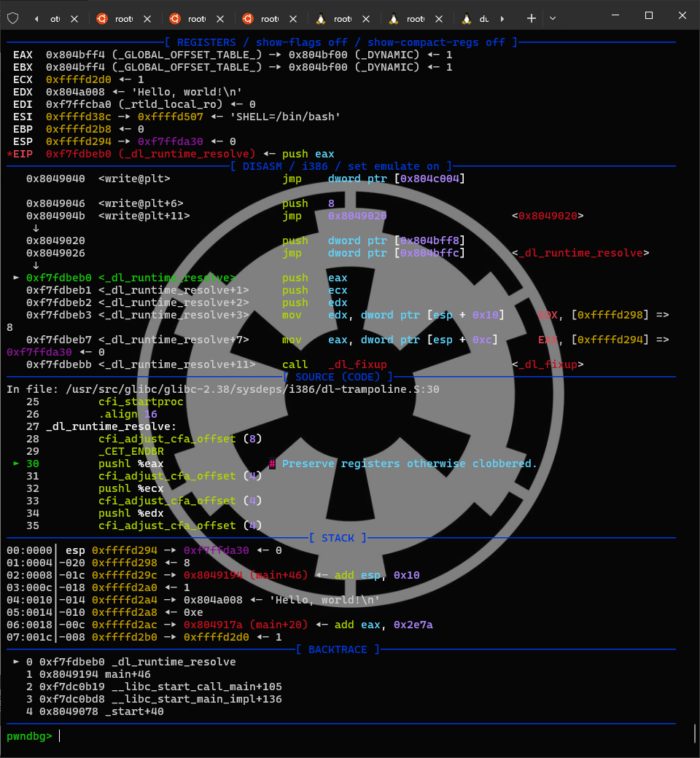
Task: Click the current-instruction arrow by 0xf7fdbeb0 in DISASM
Action: click(x=16, y=278)
